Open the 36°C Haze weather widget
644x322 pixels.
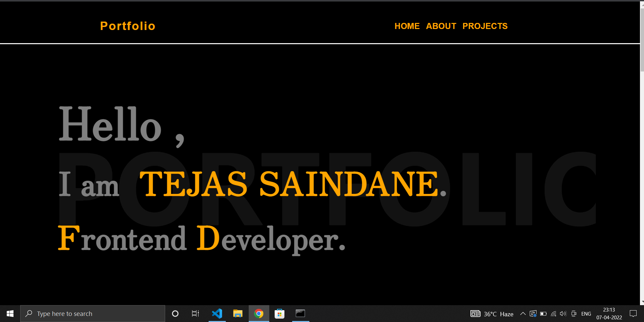point(492,314)
